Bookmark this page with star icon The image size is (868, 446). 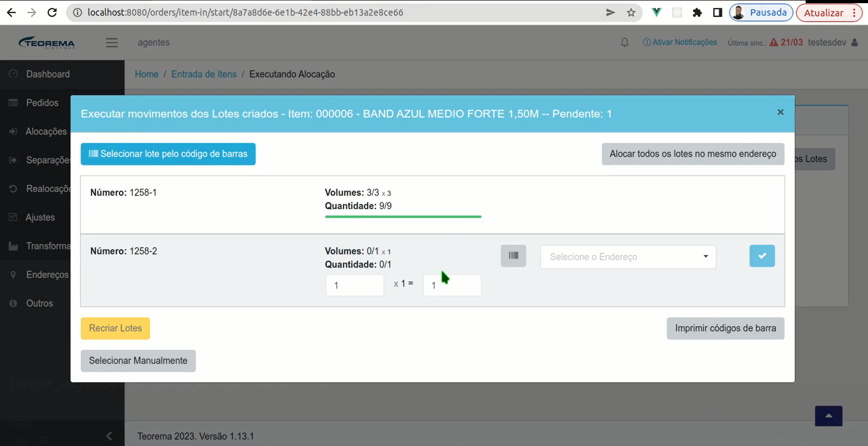pyautogui.click(x=631, y=13)
